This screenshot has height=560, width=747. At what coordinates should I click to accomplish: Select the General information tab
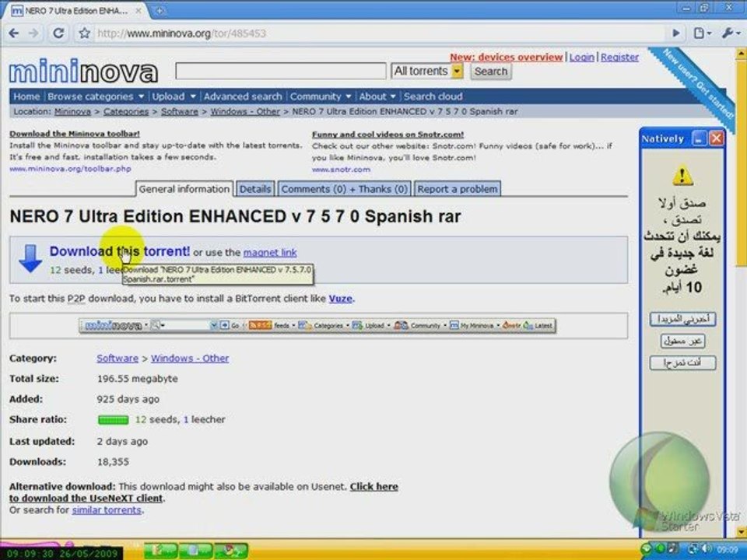click(184, 189)
